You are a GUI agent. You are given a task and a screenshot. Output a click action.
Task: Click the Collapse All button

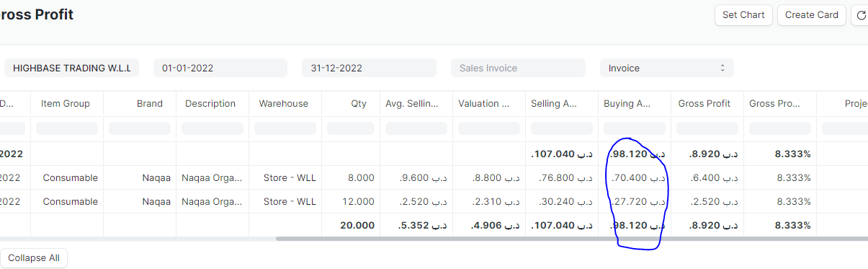click(34, 258)
